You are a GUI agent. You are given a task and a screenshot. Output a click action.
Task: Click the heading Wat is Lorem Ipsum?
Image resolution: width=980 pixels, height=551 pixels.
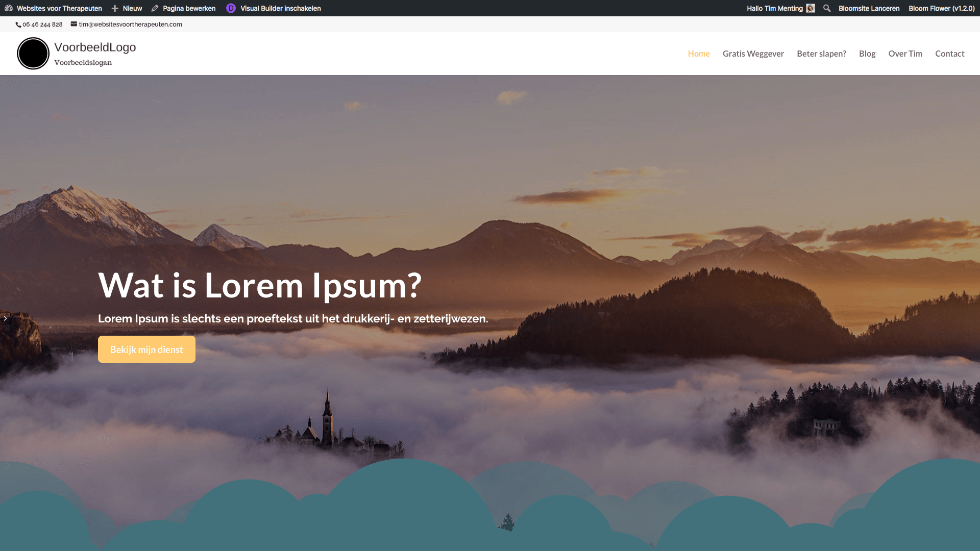point(260,285)
